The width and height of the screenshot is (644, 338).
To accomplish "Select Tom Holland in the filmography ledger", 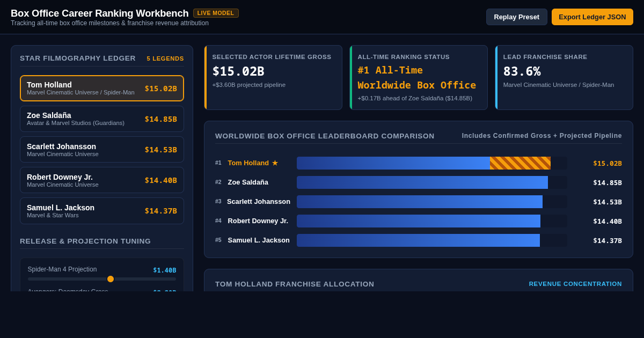I will [102, 88].
